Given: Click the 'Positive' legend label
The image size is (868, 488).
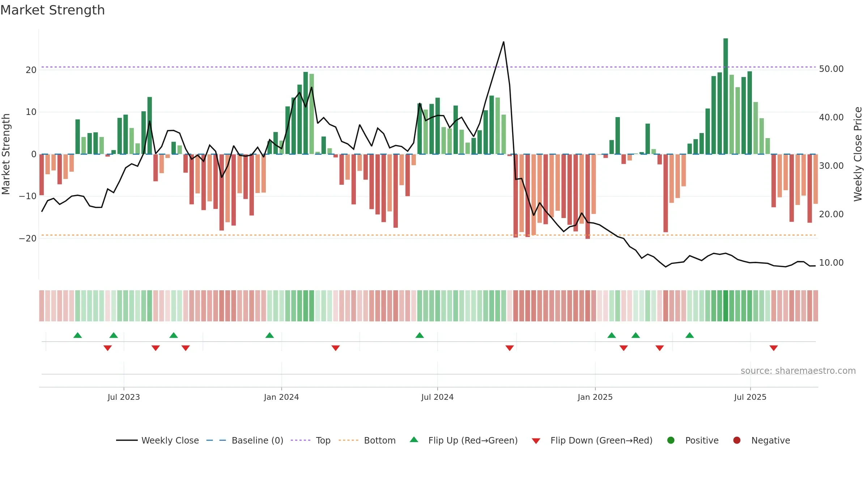Looking at the screenshot, I should point(702,441).
